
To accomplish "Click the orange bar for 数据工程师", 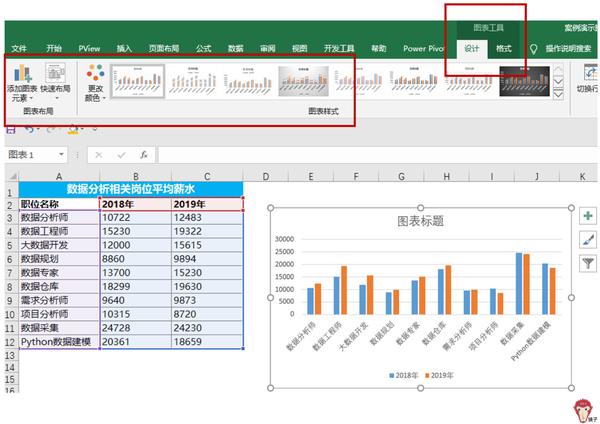I will (x=344, y=290).
